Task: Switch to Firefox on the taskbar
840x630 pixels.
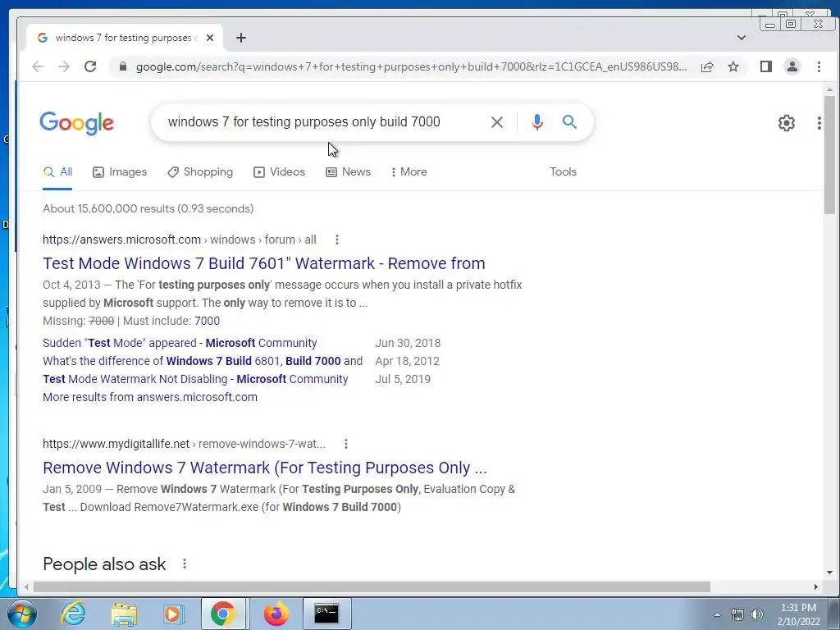Action: coord(276,614)
